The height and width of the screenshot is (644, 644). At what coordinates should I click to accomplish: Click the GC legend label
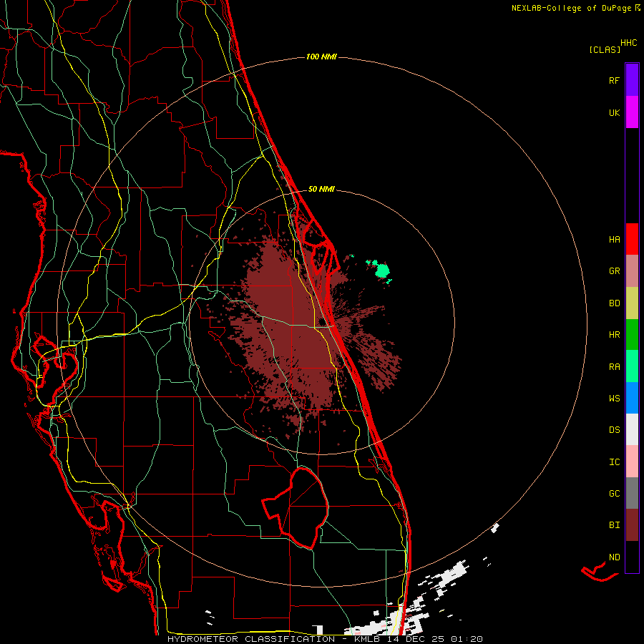click(614, 494)
